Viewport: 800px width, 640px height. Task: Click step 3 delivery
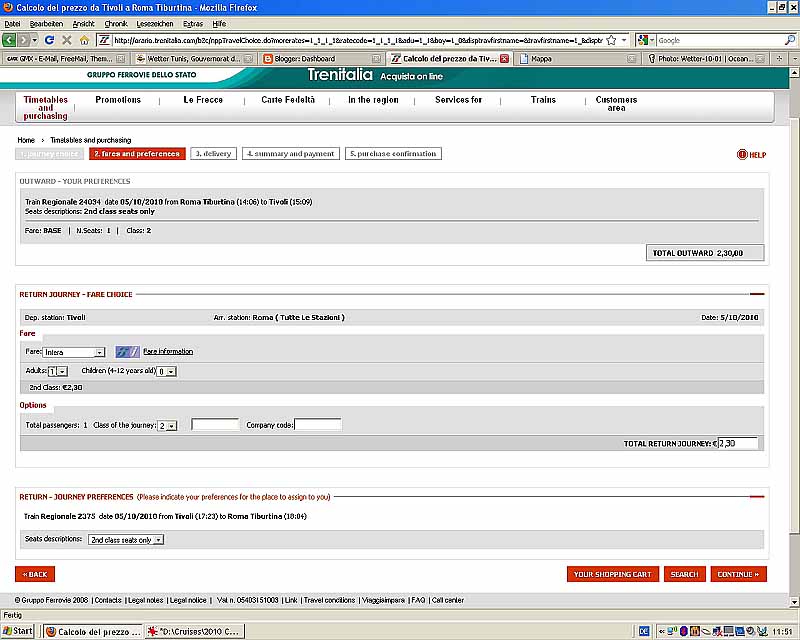(214, 154)
